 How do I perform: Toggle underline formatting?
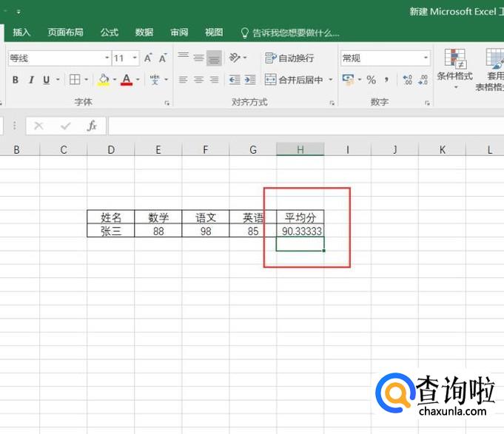click(x=47, y=80)
